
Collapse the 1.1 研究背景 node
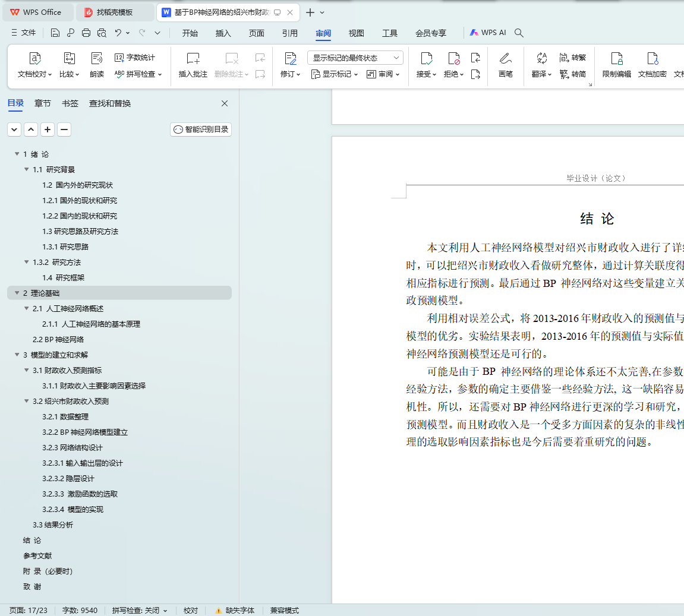point(27,169)
